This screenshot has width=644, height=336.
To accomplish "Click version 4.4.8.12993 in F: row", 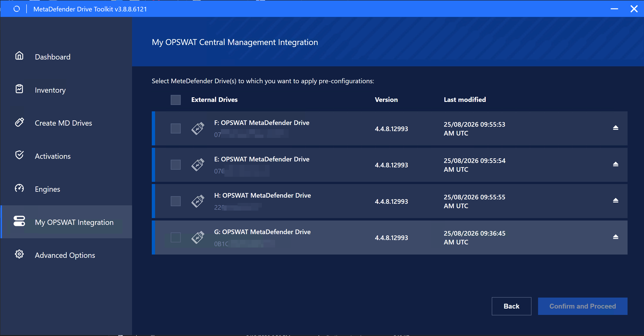I will coord(391,129).
